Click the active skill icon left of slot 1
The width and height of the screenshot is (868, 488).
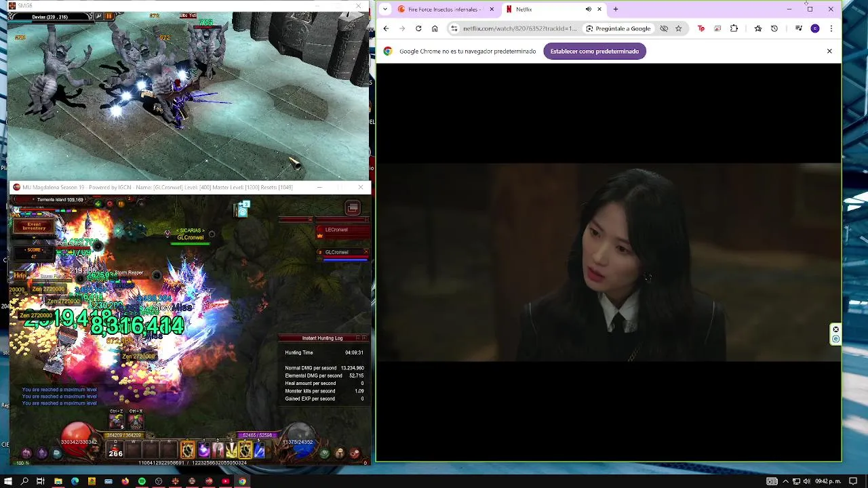click(188, 449)
